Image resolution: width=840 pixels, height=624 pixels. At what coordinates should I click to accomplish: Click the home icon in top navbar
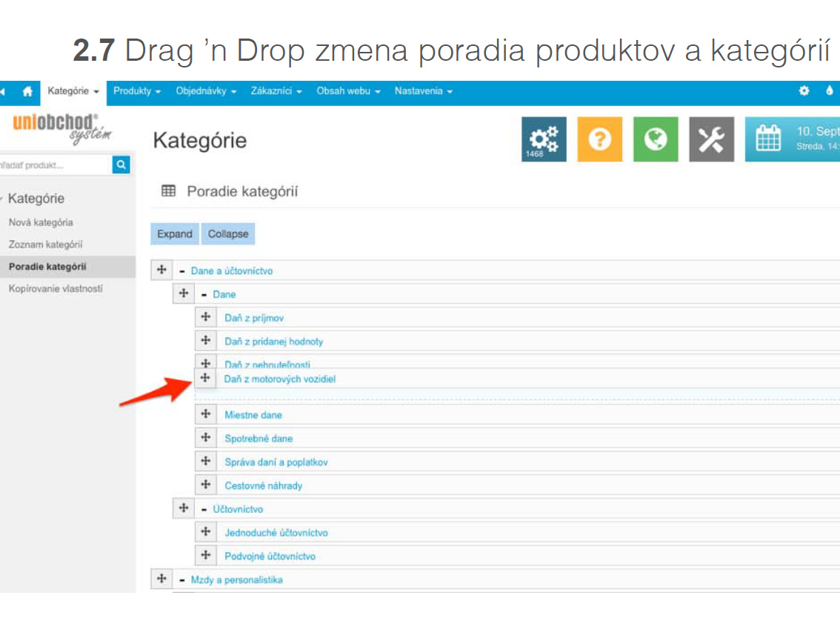pos(27,92)
